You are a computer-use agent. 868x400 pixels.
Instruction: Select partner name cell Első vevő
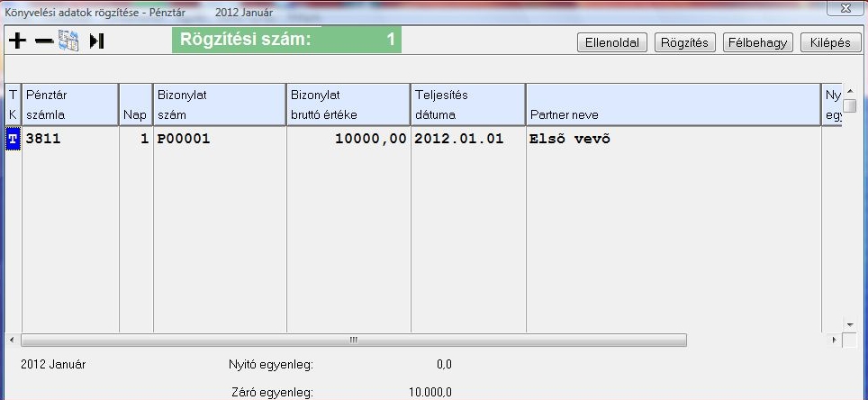[x=673, y=141]
